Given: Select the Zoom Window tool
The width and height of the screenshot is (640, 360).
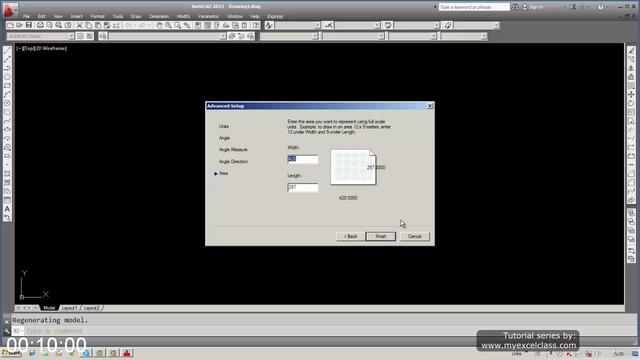Looking at the screenshot, I should [x=178, y=25].
